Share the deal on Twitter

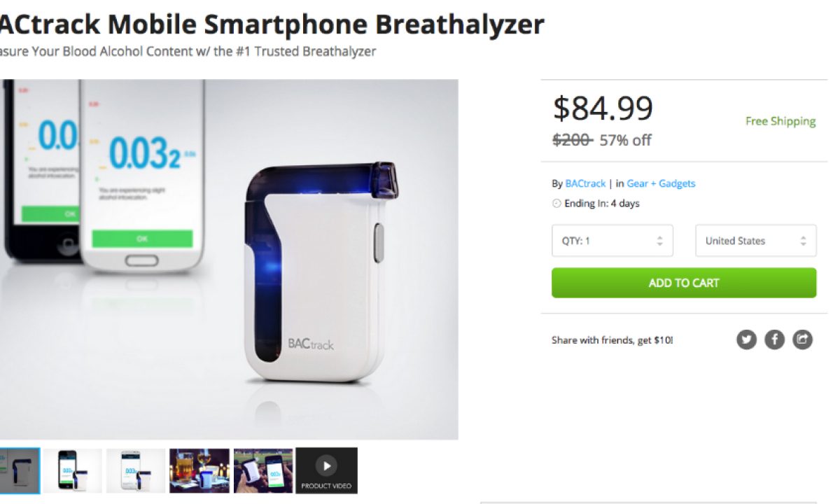746,340
